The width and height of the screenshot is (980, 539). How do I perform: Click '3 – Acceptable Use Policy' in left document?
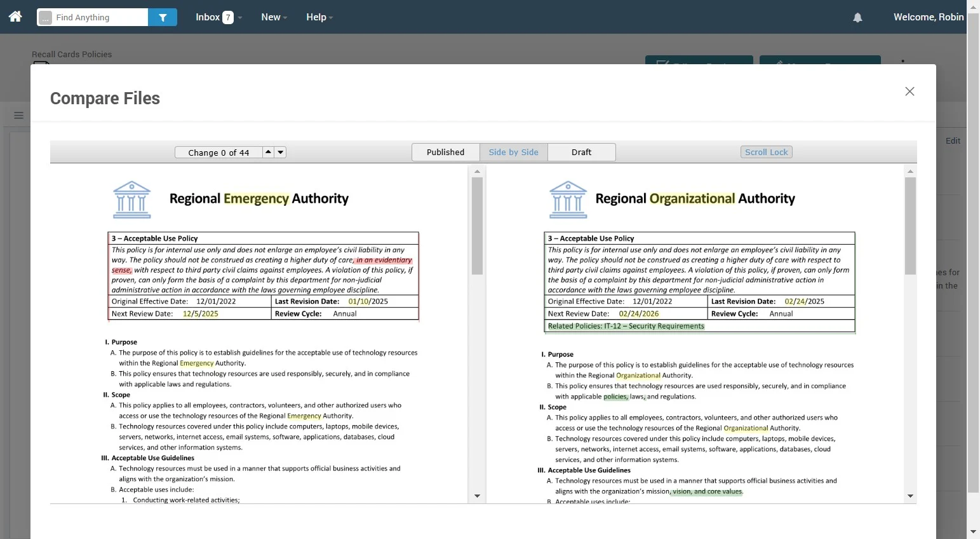[154, 238]
